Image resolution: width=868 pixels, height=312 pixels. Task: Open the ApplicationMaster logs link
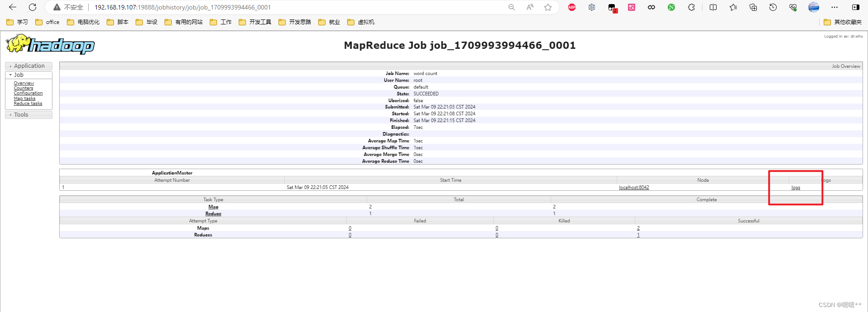pos(796,188)
